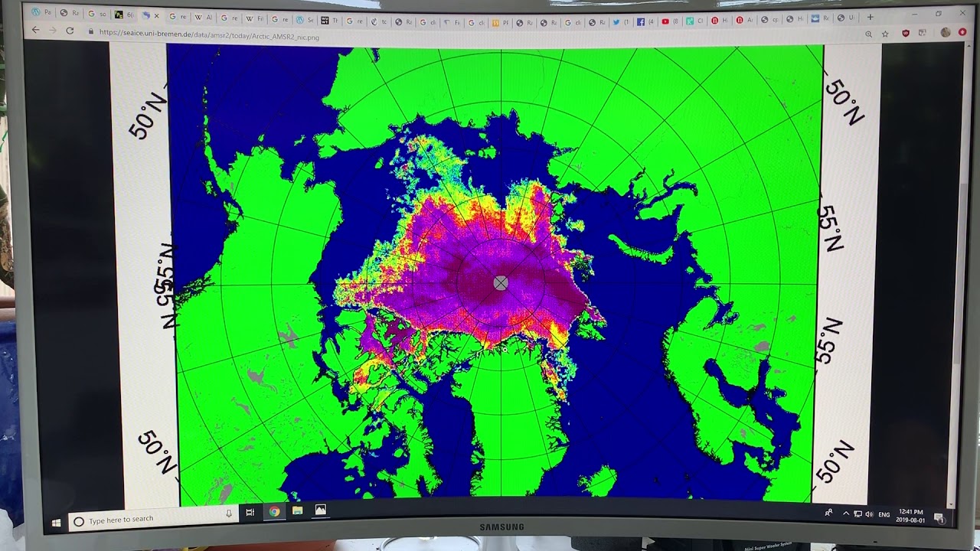Open Task View on the taskbar
The height and width of the screenshot is (551, 980).
[x=250, y=512]
